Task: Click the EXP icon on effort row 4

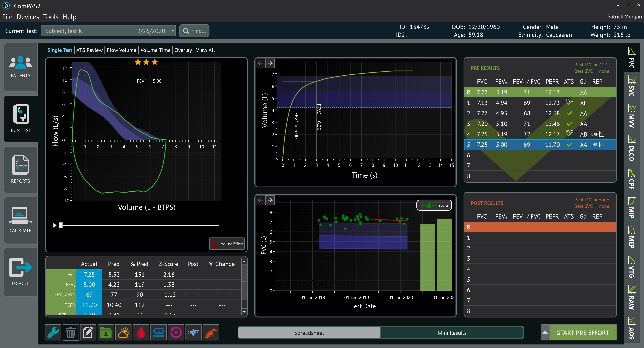Action: click(598, 134)
